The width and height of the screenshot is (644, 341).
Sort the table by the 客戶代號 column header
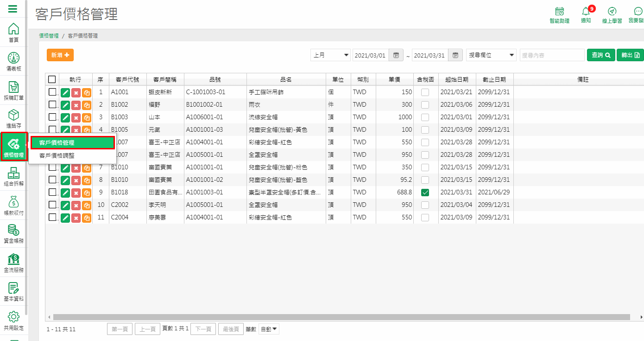[127, 79]
